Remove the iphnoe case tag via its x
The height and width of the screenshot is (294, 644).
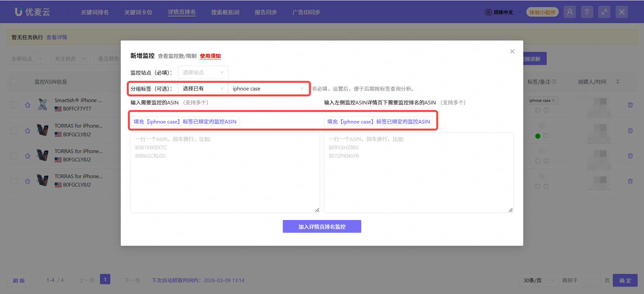(553, 100)
